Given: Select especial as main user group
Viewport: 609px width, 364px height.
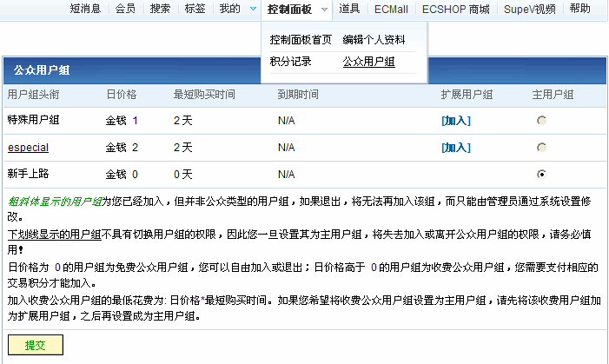Looking at the screenshot, I should 541,148.
